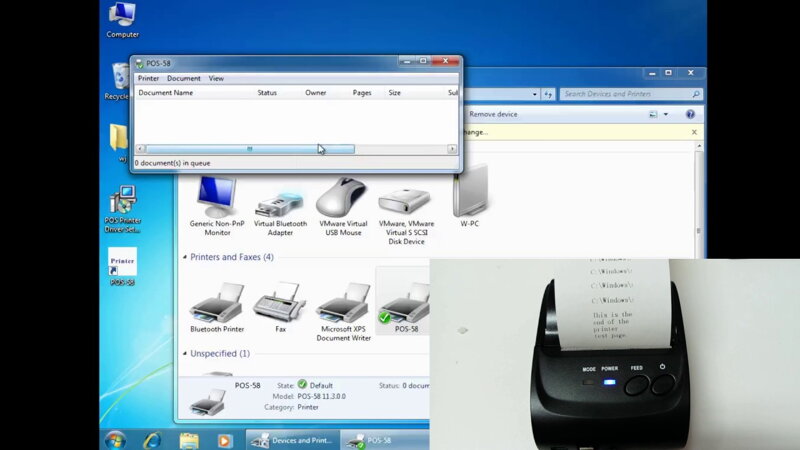Open the wj folder on the desktop
This screenshot has height=450, width=800.
click(120, 143)
